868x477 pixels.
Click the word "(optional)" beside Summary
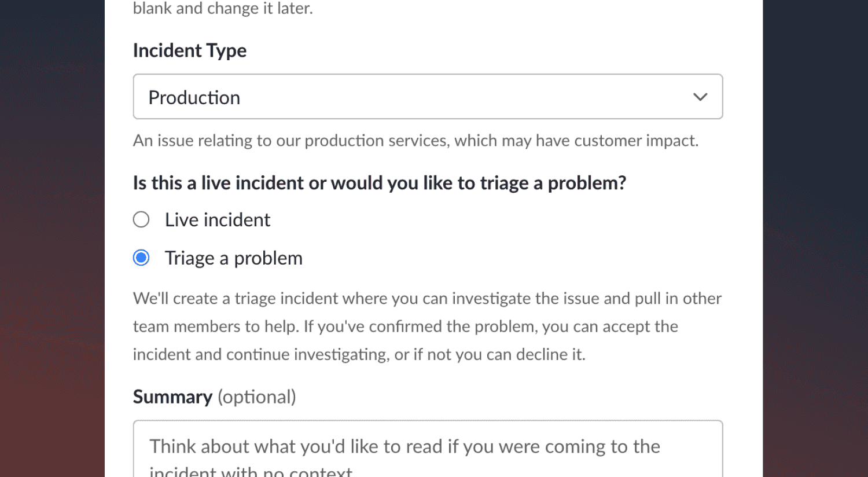[256, 397]
